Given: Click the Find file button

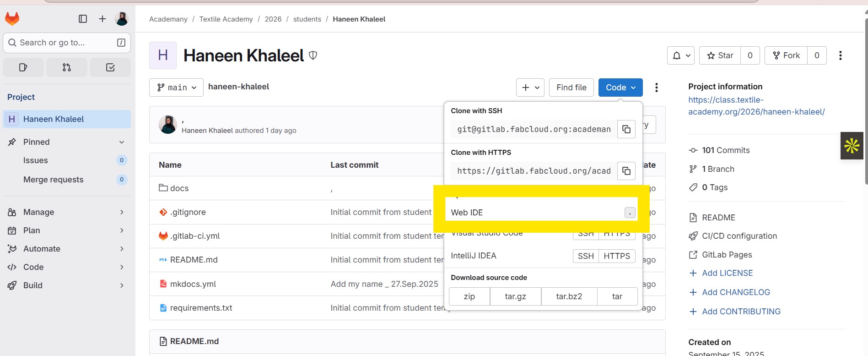Looking at the screenshot, I should tap(571, 88).
